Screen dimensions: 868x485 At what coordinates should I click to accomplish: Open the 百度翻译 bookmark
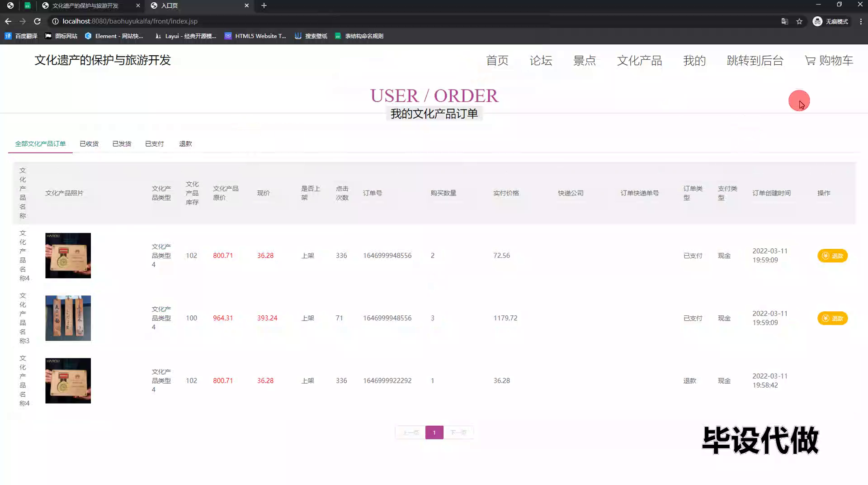pyautogui.click(x=21, y=36)
